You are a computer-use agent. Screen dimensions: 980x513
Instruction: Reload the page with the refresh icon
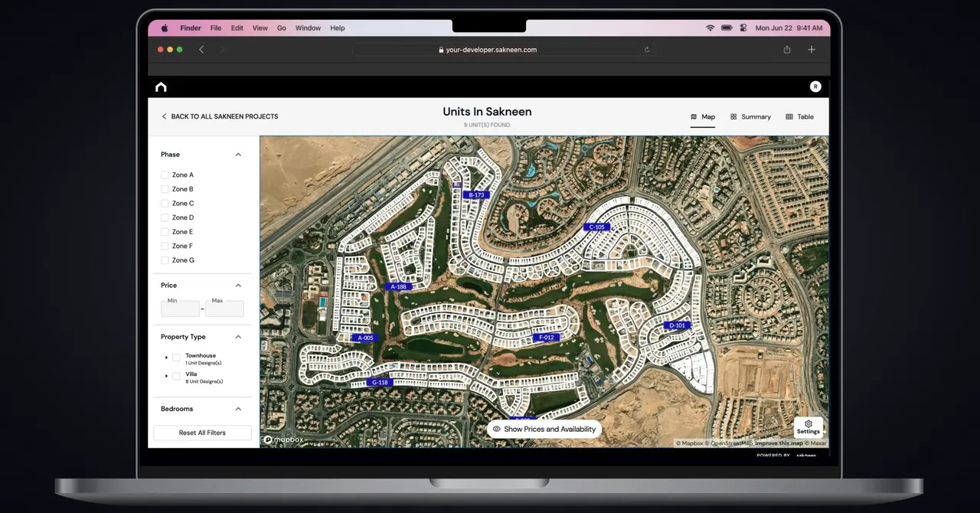pos(647,50)
